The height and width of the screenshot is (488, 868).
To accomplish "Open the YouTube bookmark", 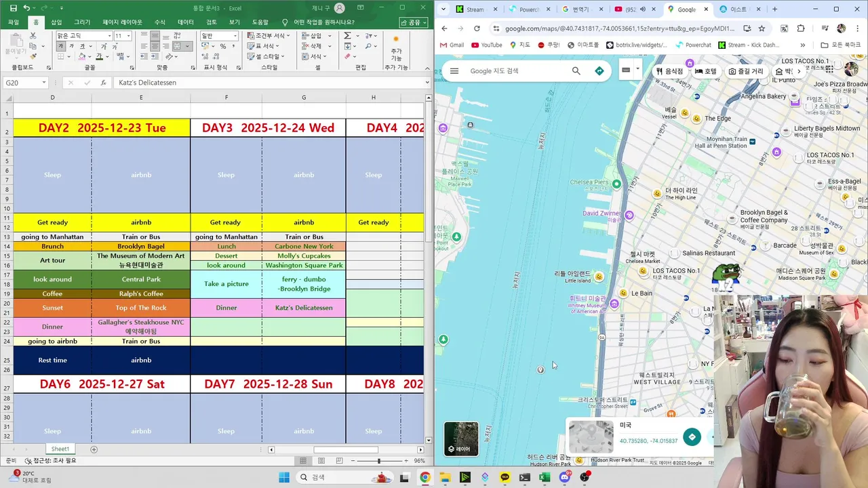I will (x=486, y=45).
